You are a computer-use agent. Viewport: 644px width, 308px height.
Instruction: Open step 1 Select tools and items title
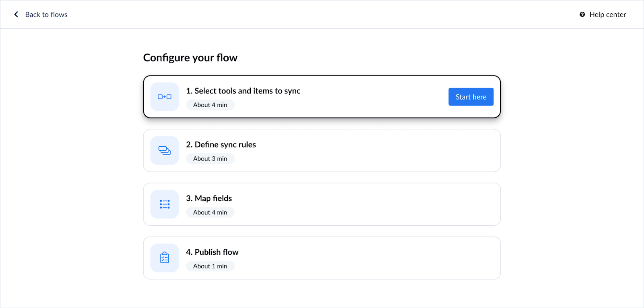(243, 91)
